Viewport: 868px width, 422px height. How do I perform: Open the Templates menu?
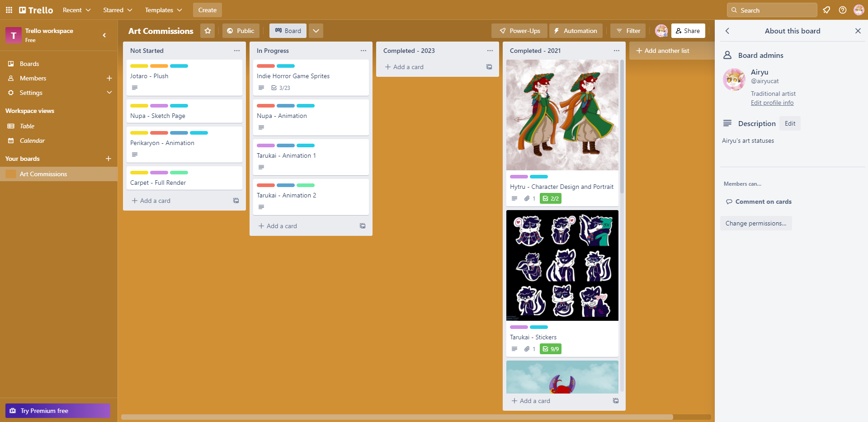pos(162,9)
